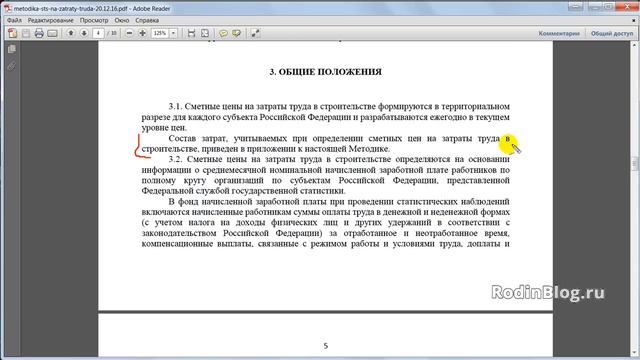Screen dimensions: 640x360
Task: Open the Справка menu
Action: coord(147,20)
